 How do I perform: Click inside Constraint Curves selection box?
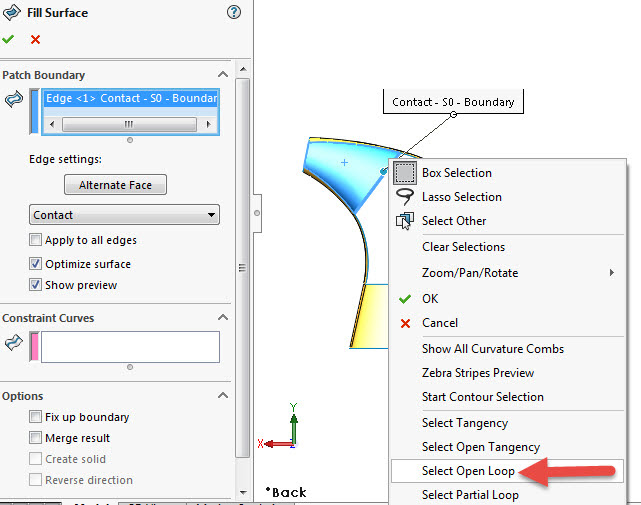130,347
